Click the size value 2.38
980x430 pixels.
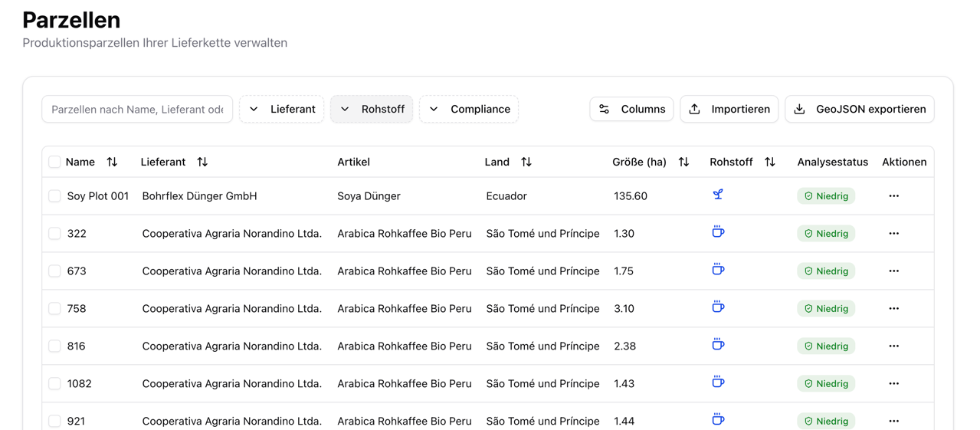click(625, 346)
